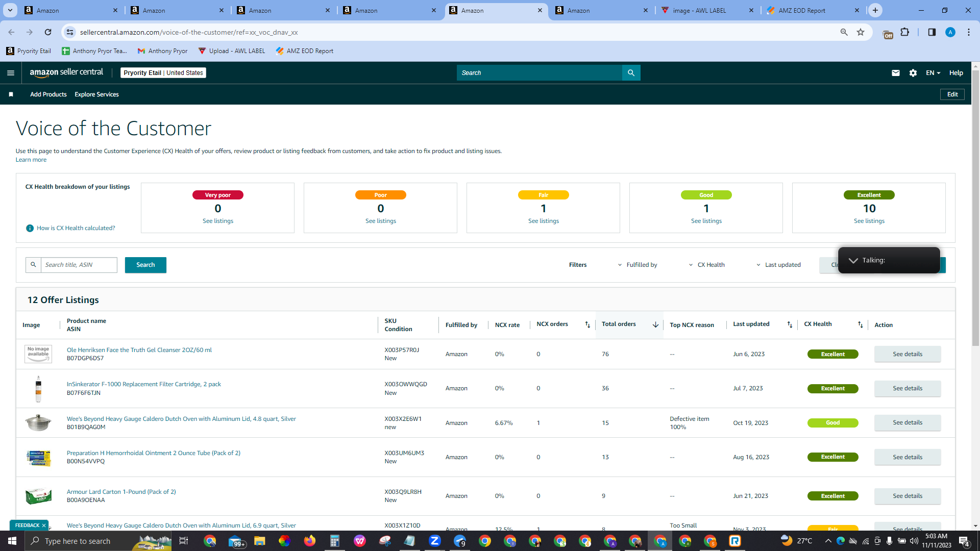980x551 pixels.
Task: Go back with the browser back arrow
Action: pyautogui.click(x=11, y=32)
